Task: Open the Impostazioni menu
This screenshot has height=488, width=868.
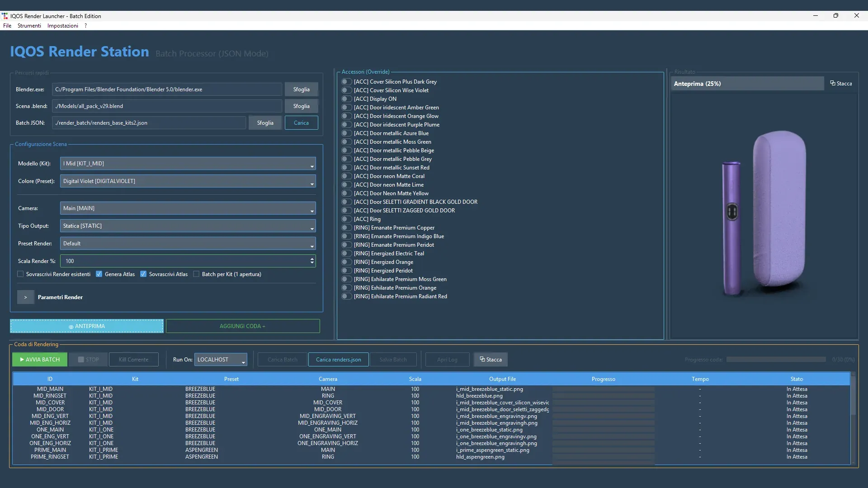Action: (x=63, y=26)
